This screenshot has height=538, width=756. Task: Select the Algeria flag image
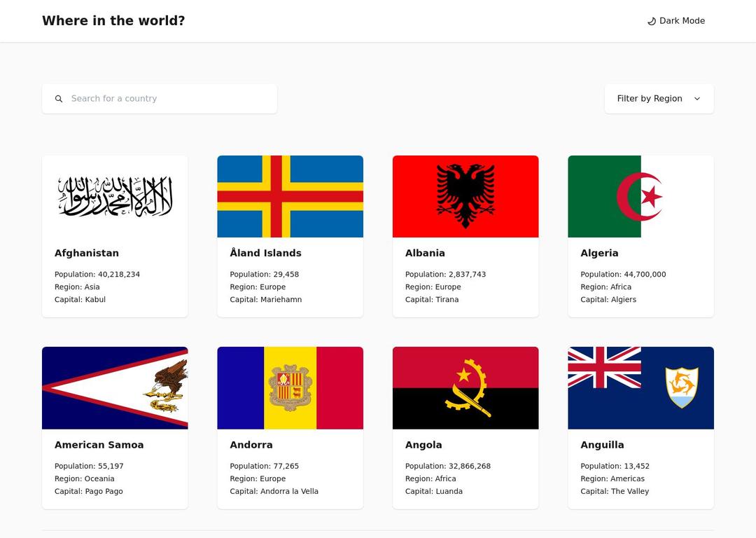tap(640, 196)
